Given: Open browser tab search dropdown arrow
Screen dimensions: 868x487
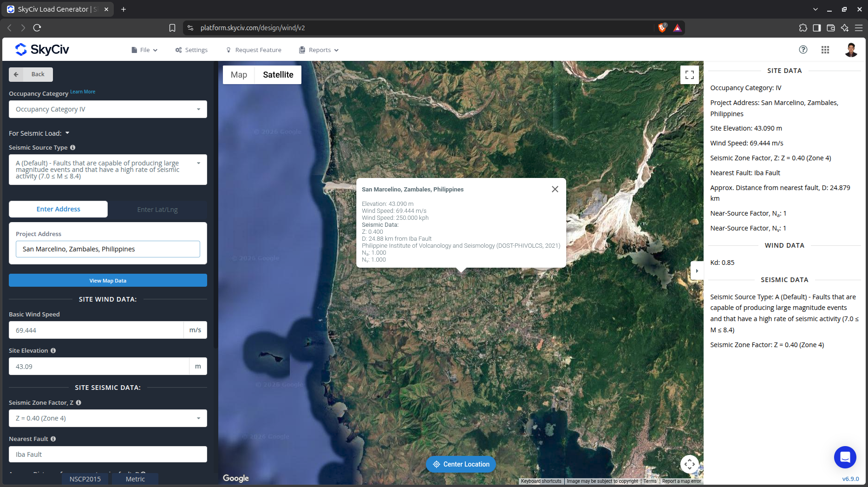Looking at the screenshot, I should (815, 9).
